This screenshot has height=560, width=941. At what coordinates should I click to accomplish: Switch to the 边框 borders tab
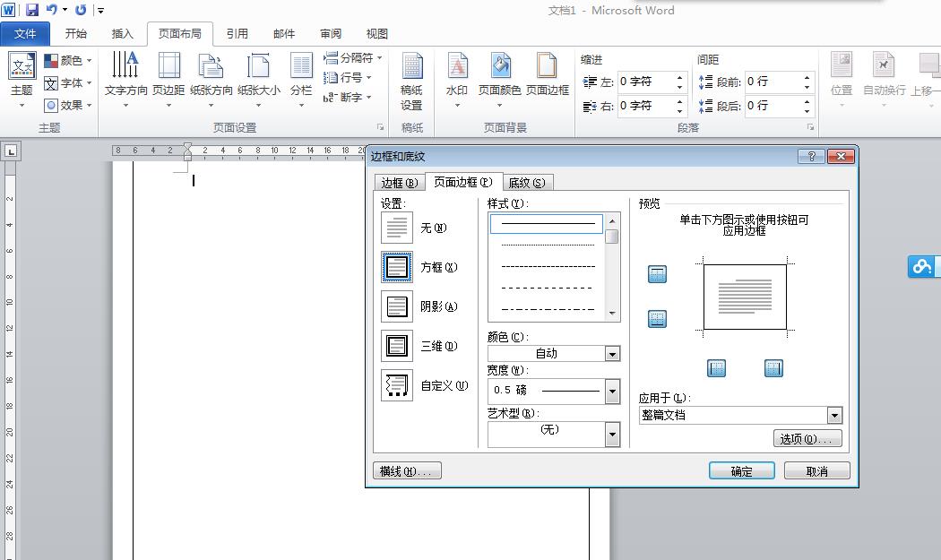click(400, 183)
